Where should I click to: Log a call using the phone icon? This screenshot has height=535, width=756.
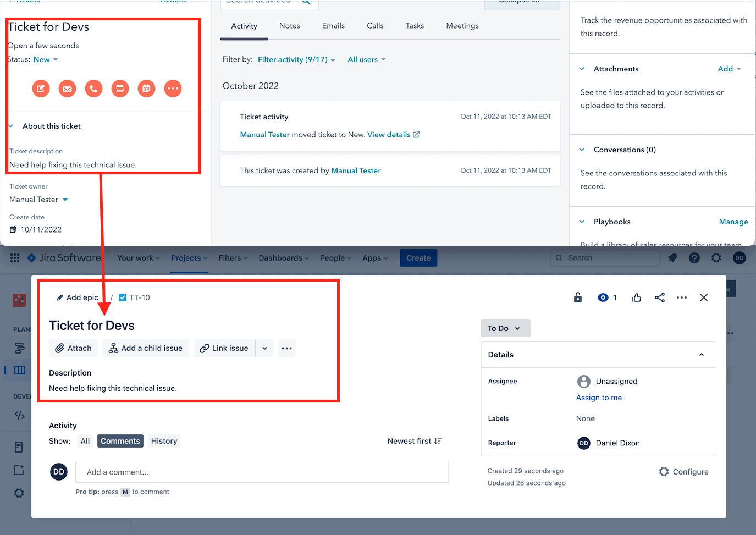tap(93, 88)
